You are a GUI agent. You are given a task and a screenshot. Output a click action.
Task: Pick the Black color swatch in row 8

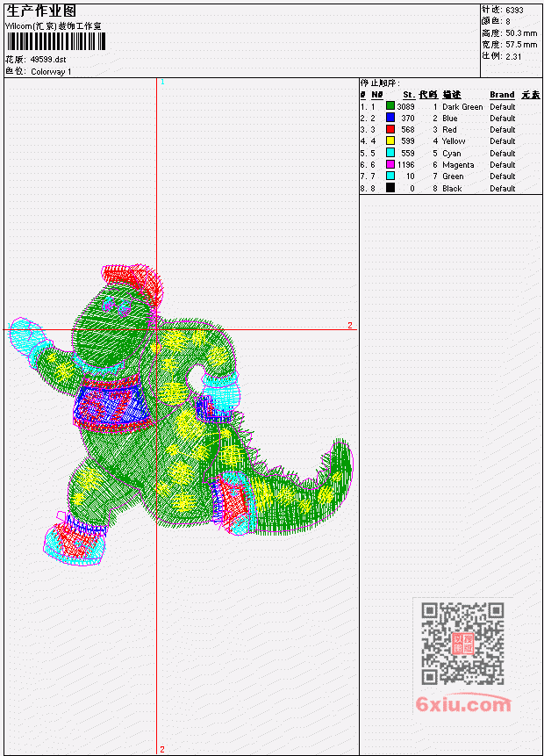click(390, 188)
